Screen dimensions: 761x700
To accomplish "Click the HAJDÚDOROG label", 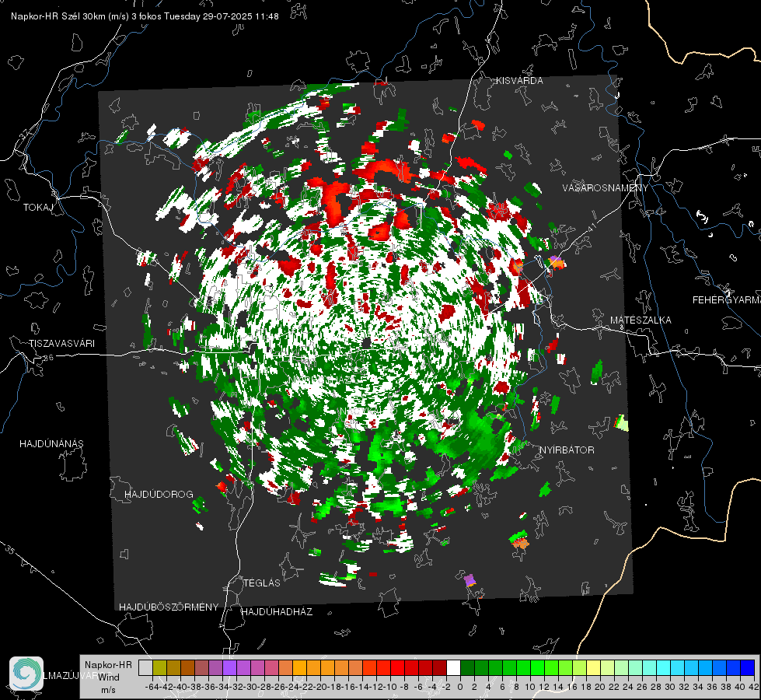I will coord(159,494).
